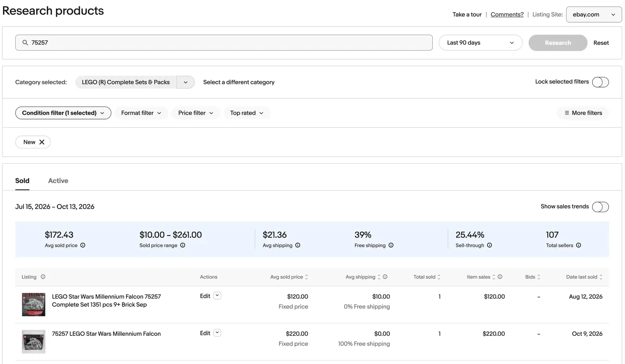This screenshot has width=625, height=364.
Task: Click Select a different category
Action: 239,82
